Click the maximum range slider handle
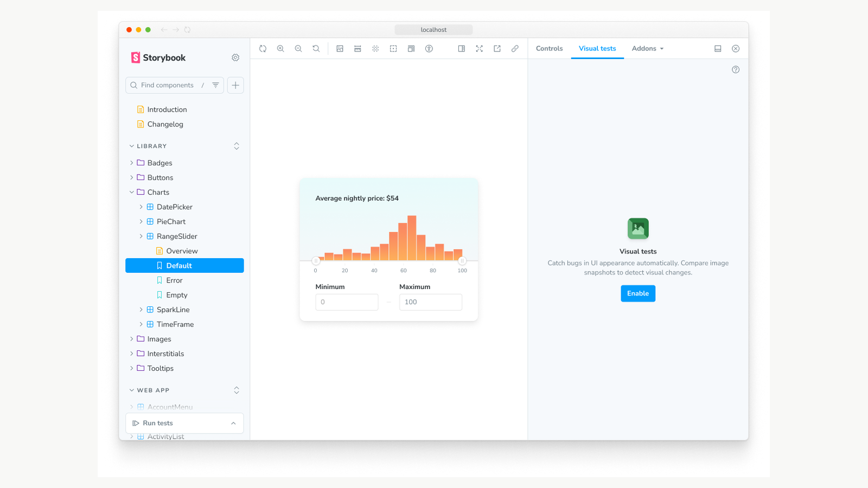868x488 pixels. tap(462, 261)
